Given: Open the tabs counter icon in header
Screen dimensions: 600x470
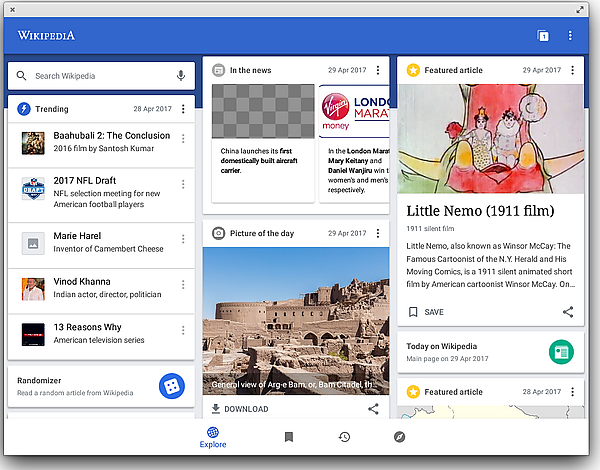Looking at the screenshot, I should (x=543, y=36).
